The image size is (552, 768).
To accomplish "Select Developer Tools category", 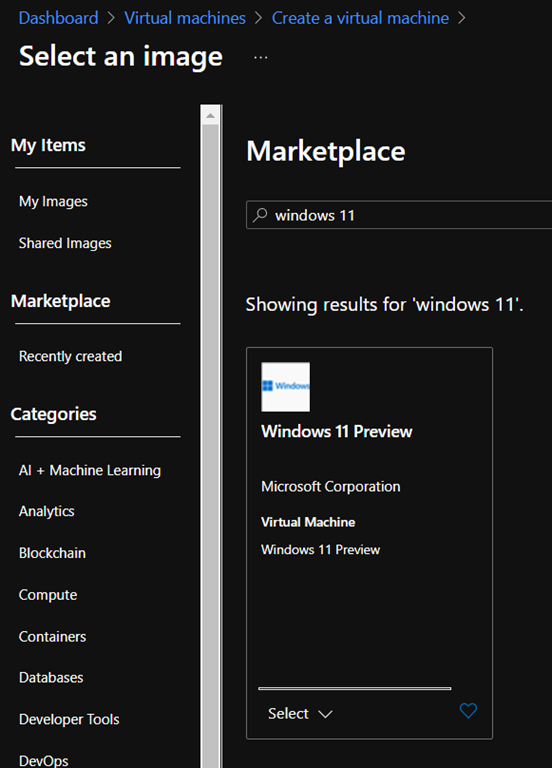I will [69, 719].
